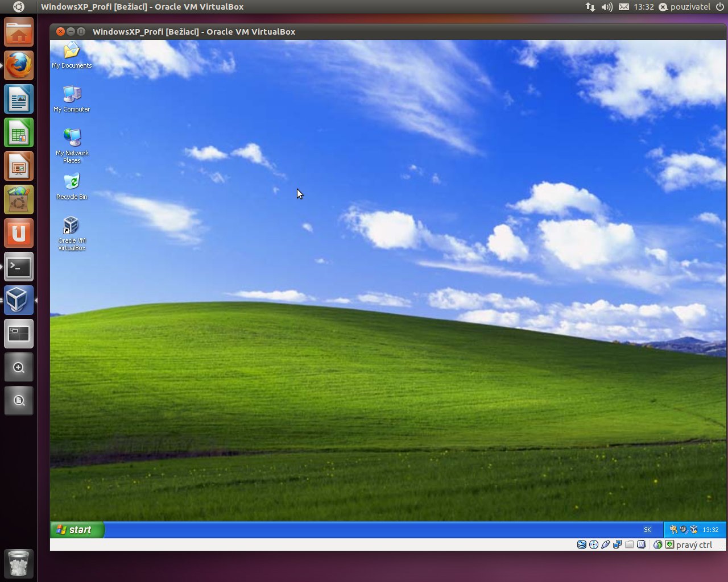Minimize the VirtualBox VM window
728x582 pixels.
[71, 31]
